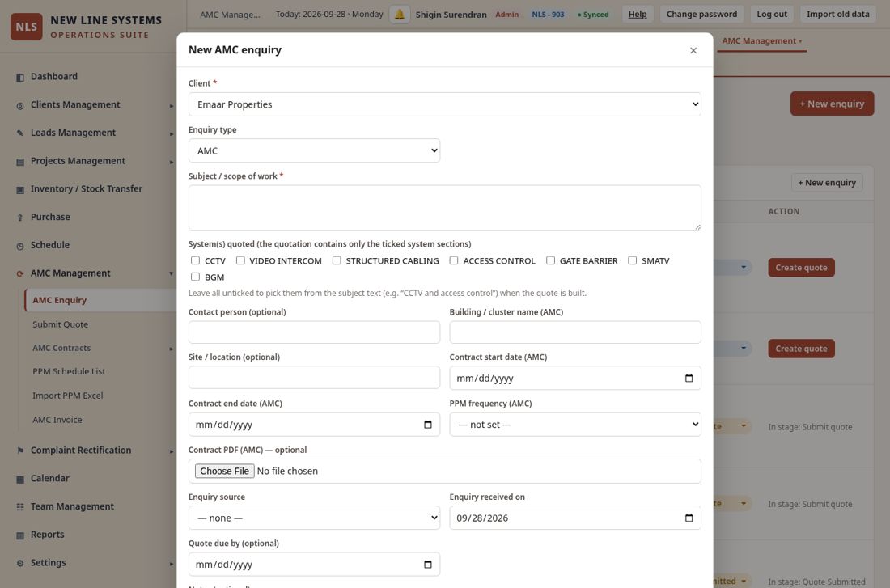This screenshot has height=588, width=890.
Task: Open the PPM frequency dropdown
Action: click(x=575, y=425)
